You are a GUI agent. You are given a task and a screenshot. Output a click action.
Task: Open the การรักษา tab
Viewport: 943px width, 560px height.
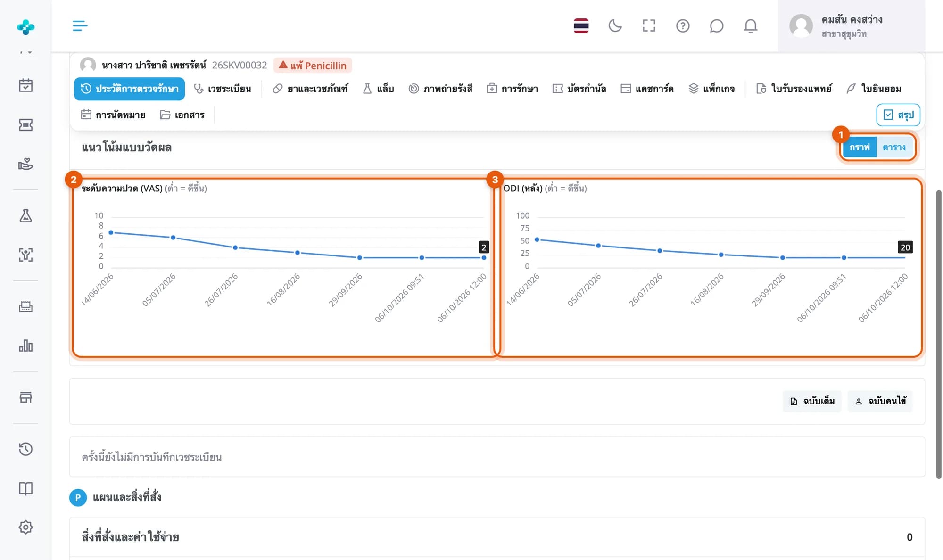pos(513,89)
